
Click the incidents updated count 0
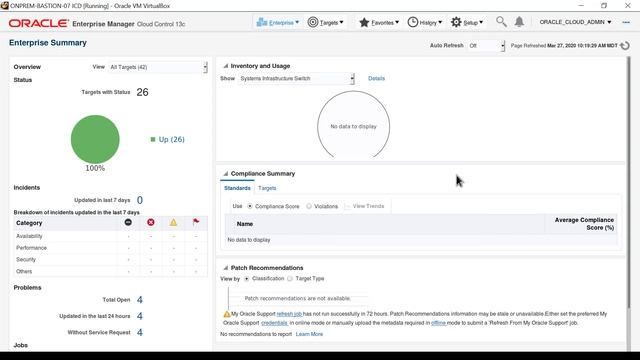(140, 200)
